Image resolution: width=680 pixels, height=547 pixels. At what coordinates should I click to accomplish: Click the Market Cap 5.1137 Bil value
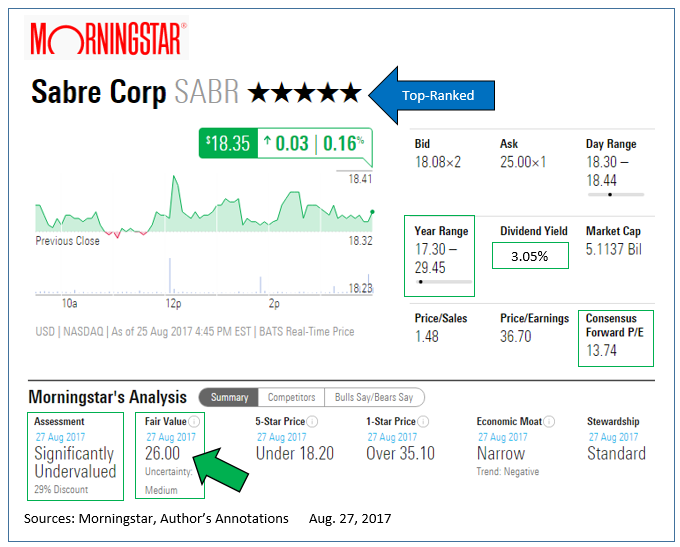pos(614,249)
